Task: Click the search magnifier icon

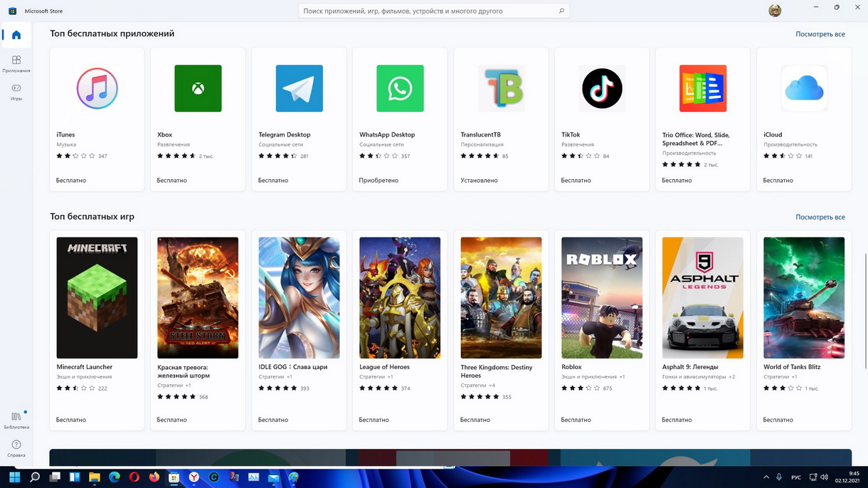Action: pos(561,11)
